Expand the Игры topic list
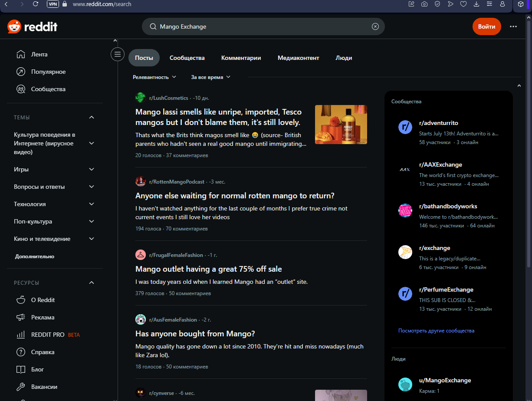This screenshot has height=401, width=532. tap(92, 169)
